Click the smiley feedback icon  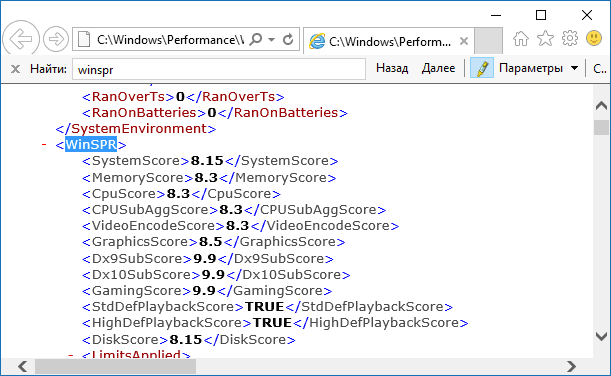(594, 38)
